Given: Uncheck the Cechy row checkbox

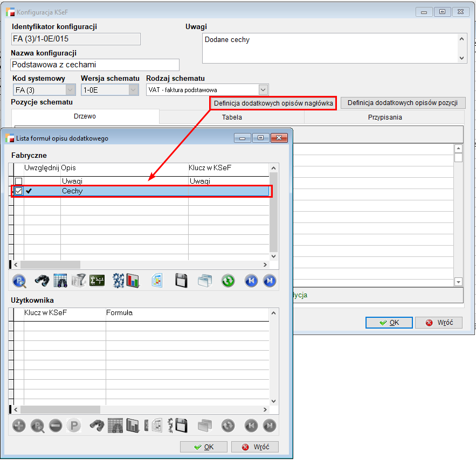Looking at the screenshot, I should (x=19, y=191).
